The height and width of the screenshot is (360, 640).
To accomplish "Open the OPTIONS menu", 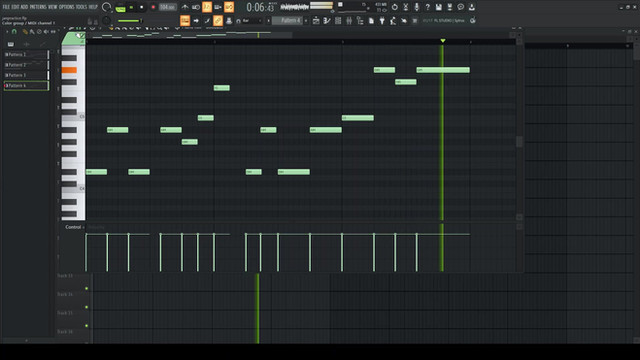I will tap(67, 7).
